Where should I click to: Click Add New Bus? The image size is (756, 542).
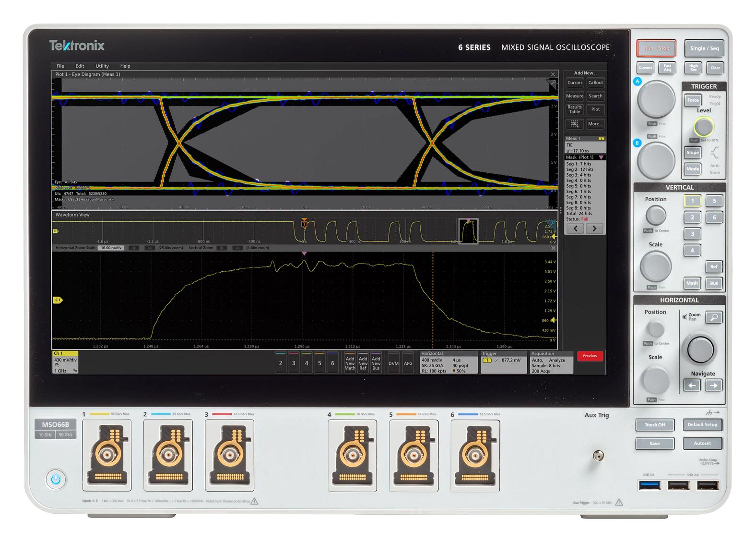(376, 363)
